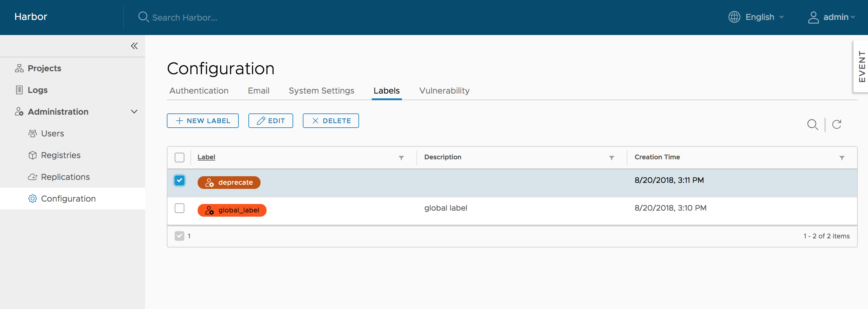Collapse the Administration section
This screenshot has height=309, width=868.
[x=134, y=111]
